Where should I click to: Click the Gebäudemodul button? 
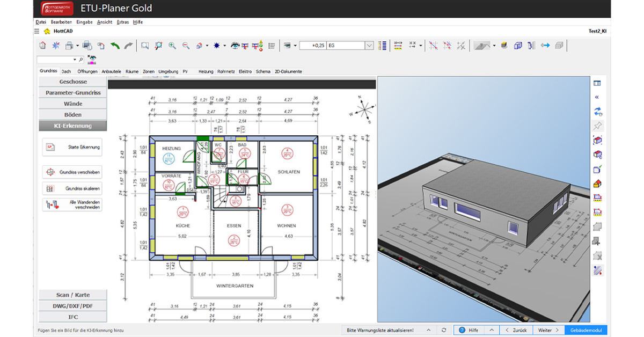pyautogui.click(x=586, y=330)
